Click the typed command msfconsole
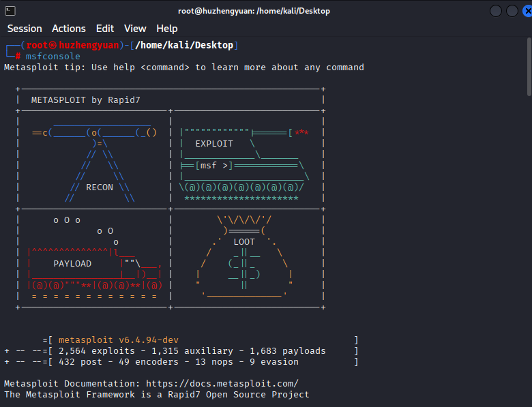 (53, 57)
